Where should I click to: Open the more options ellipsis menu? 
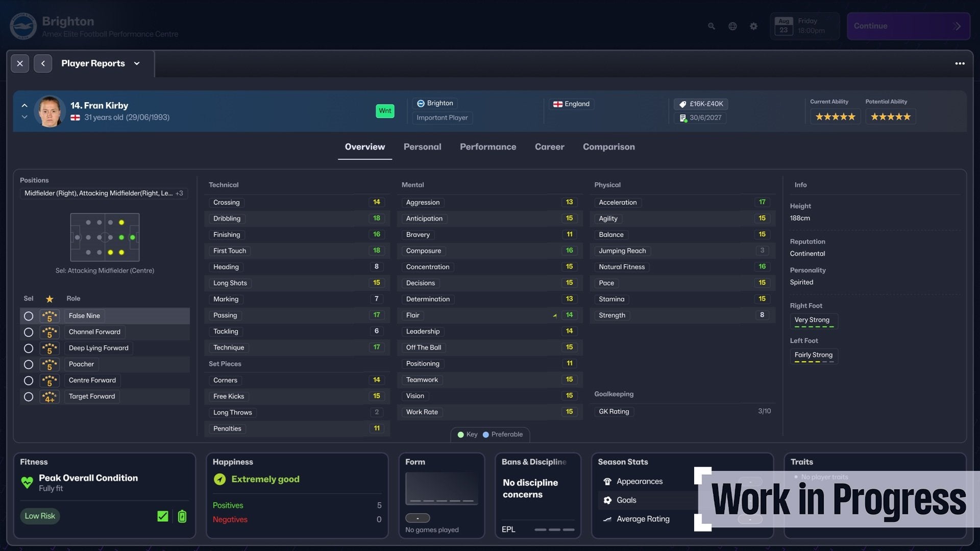(x=960, y=63)
